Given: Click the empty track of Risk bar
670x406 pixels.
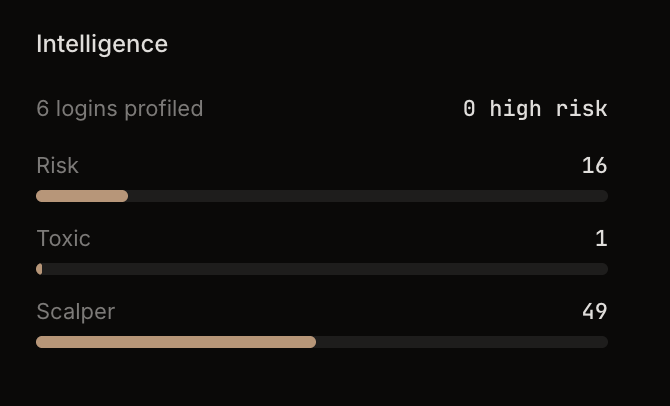Looking at the screenshot, I should point(368,196).
